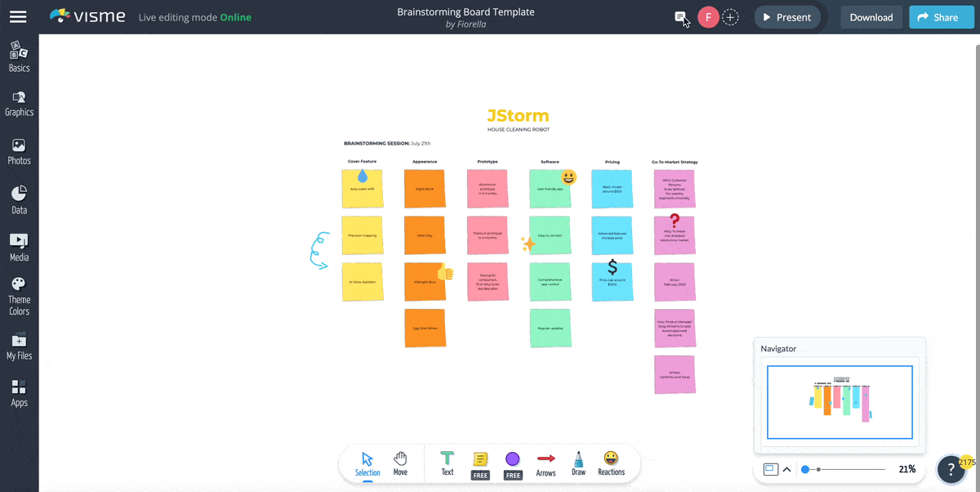Open Theme Colors palette
Screen dimensions: 980x492
coord(19,296)
